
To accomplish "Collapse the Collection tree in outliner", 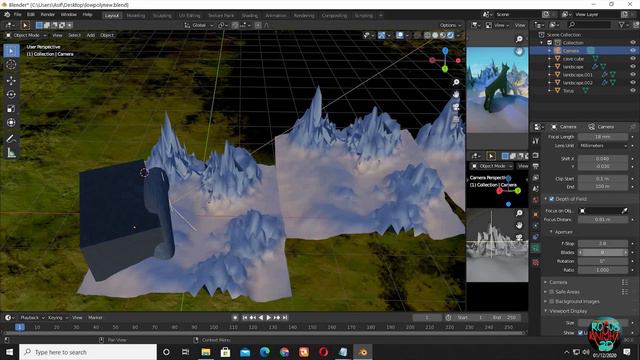I will (542, 42).
